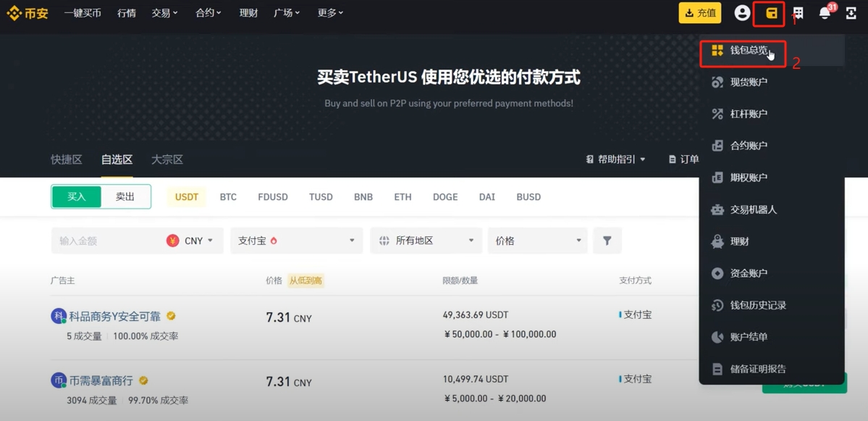Click verified badge next to 科品商务Y安全可靠
Viewport: 868px width, 421px height.
coord(171,317)
